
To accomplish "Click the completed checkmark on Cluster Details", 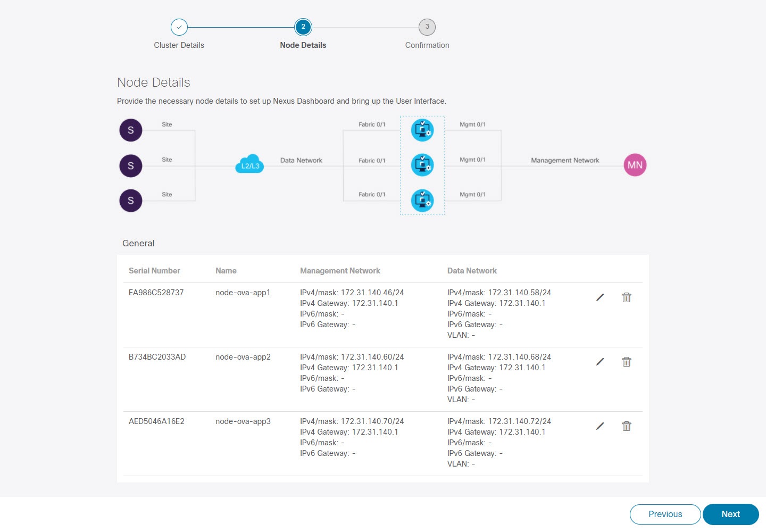I will click(x=179, y=27).
